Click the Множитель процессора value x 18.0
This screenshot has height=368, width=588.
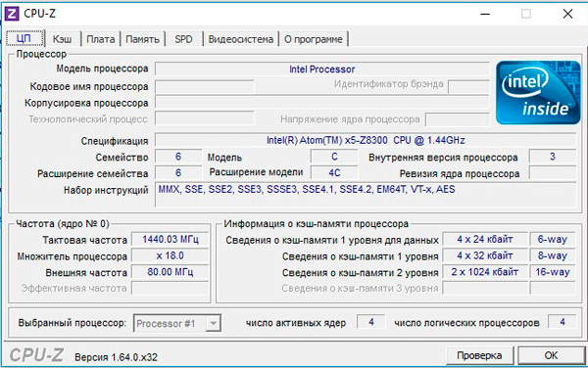171,255
